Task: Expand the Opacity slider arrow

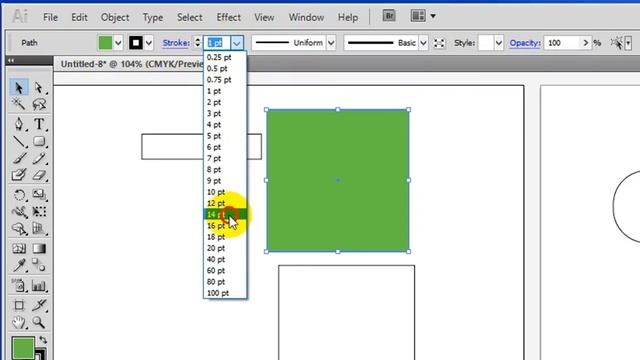Action: pyautogui.click(x=585, y=42)
